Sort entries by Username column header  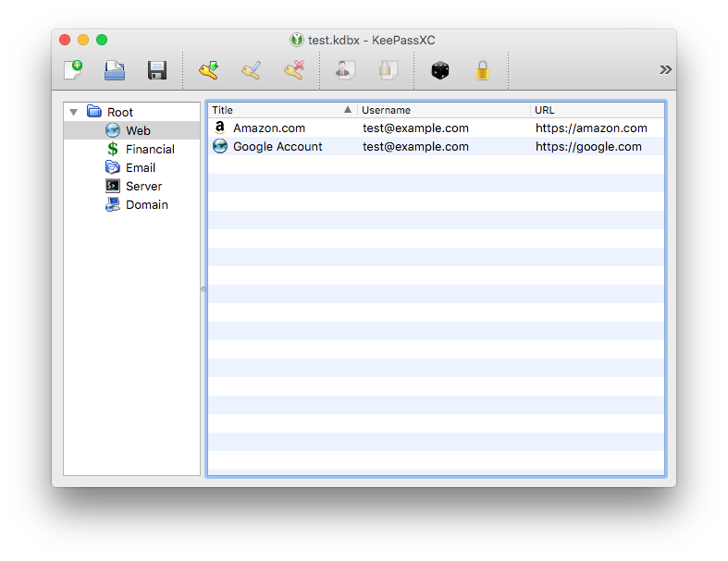coord(443,110)
